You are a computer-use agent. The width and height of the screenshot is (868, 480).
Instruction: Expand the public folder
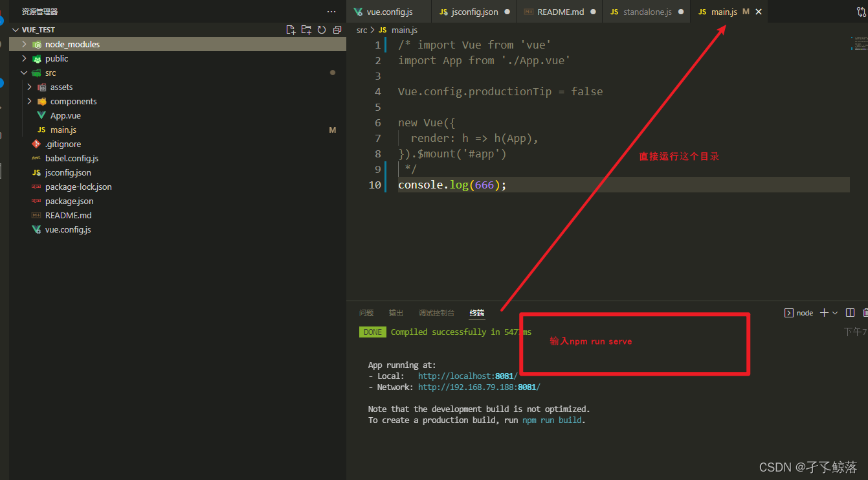click(24, 58)
